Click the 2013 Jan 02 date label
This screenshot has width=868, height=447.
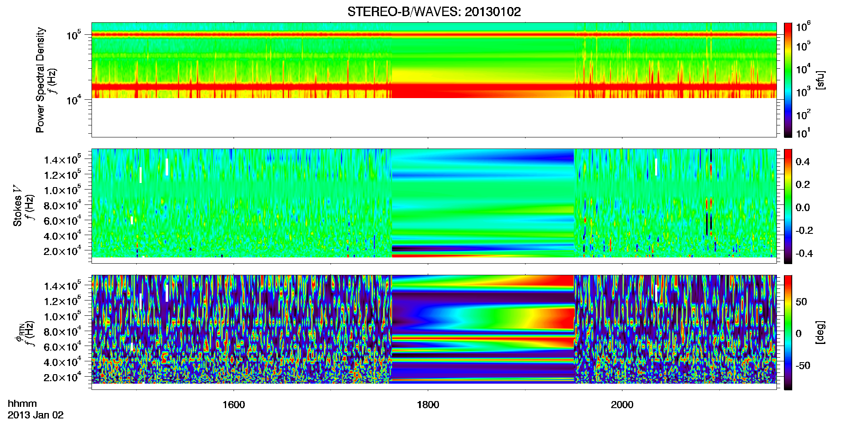click(x=36, y=415)
